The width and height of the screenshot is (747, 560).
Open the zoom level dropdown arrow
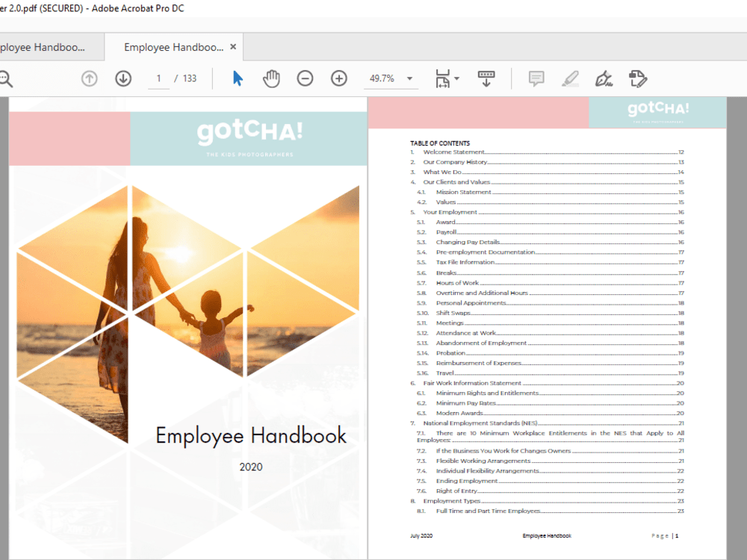click(x=409, y=78)
